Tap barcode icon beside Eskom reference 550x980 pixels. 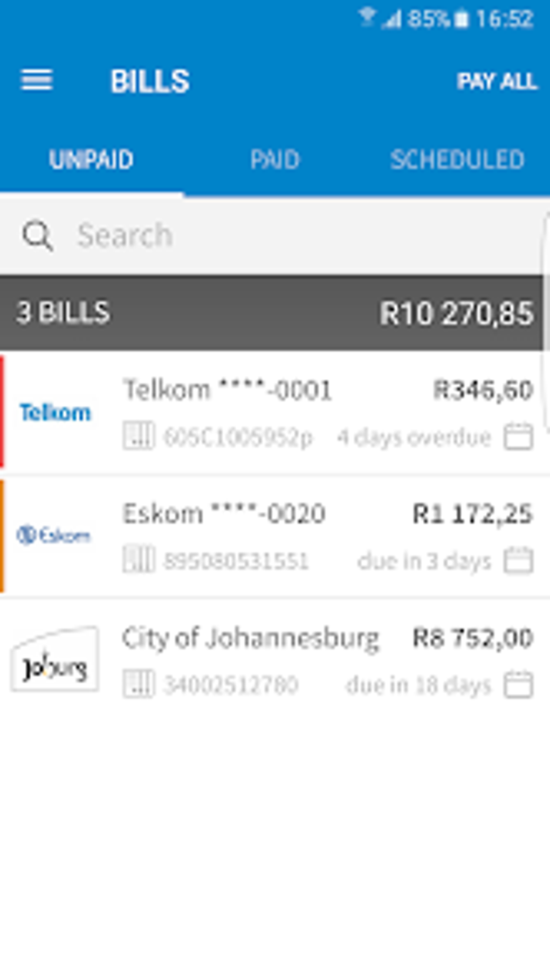click(139, 559)
